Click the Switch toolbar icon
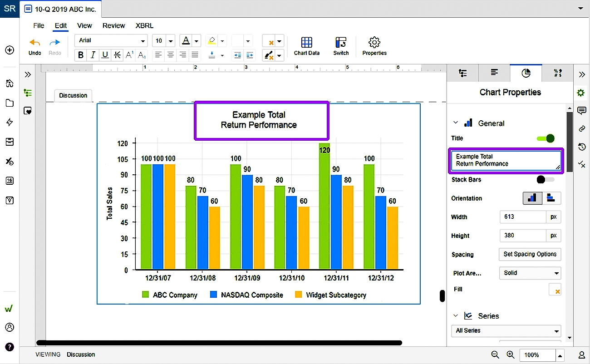The image size is (590, 364). tap(340, 46)
